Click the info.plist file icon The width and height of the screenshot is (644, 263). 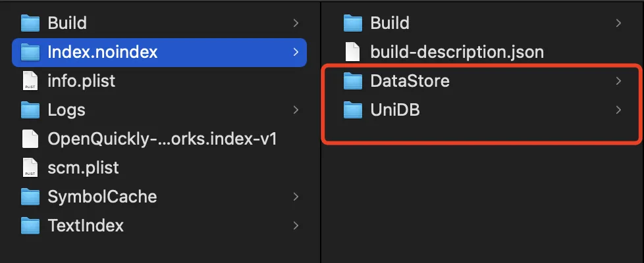point(31,82)
